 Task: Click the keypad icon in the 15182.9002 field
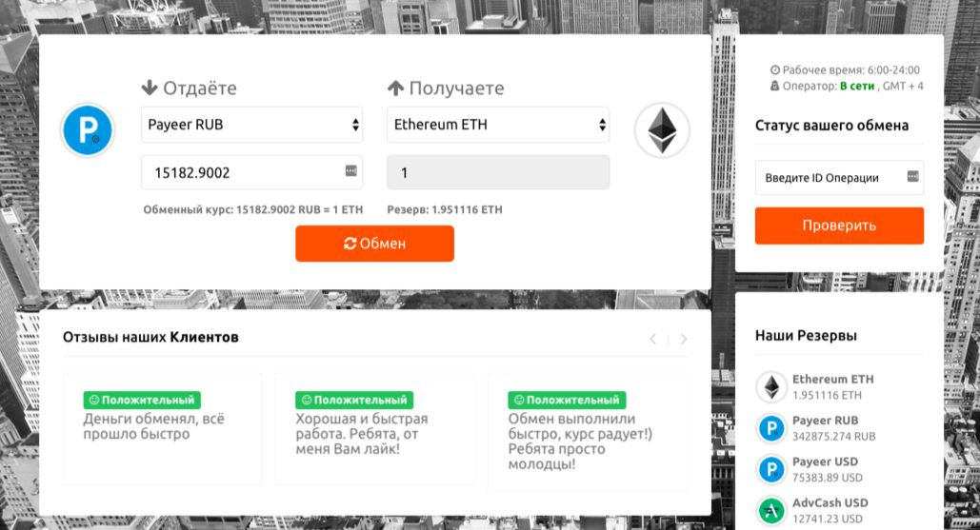coord(351,170)
